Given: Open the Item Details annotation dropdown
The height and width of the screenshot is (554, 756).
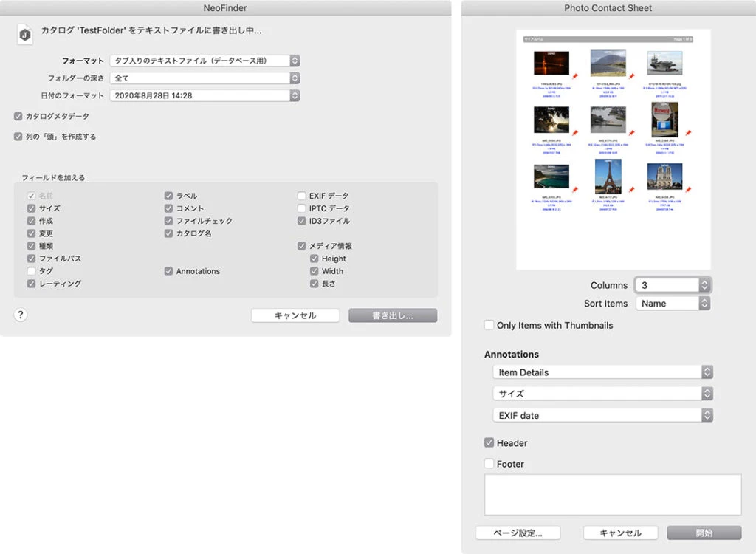Looking at the screenshot, I should 602,372.
